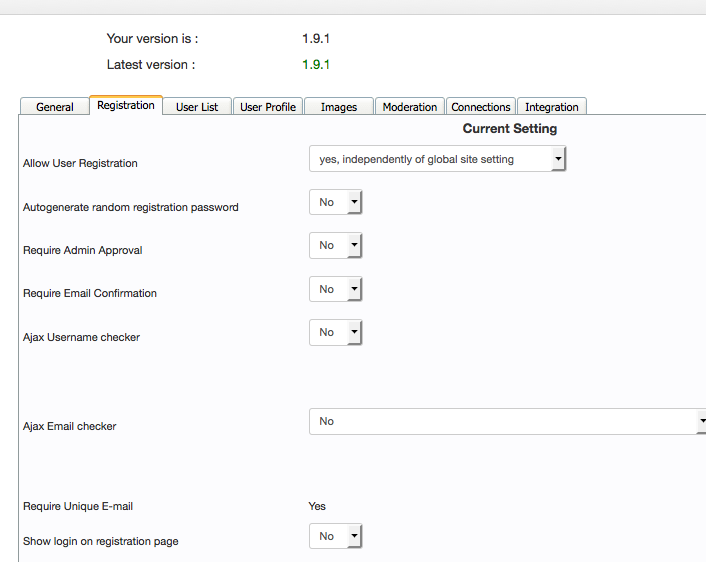Open Show login on registration page dropdown
Screen dimensions: 706x562
pos(335,536)
